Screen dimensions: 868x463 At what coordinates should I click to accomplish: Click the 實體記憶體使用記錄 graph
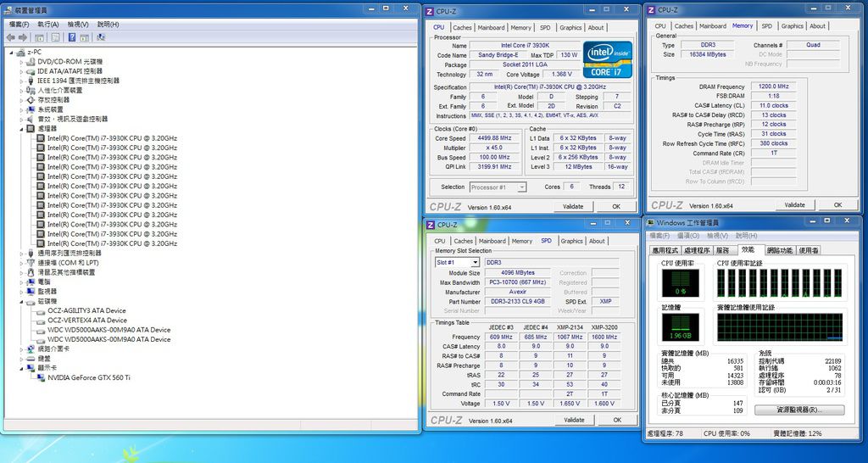point(780,326)
